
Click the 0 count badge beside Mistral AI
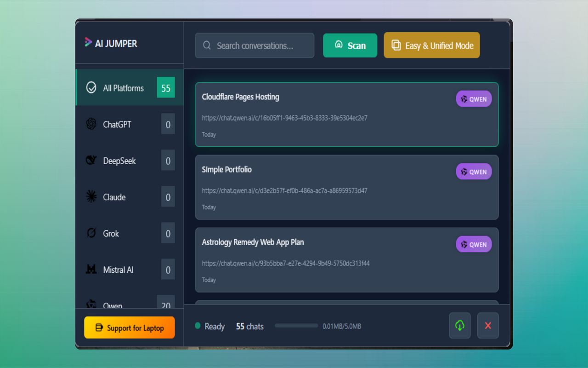pyautogui.click(x=168, y=270)
